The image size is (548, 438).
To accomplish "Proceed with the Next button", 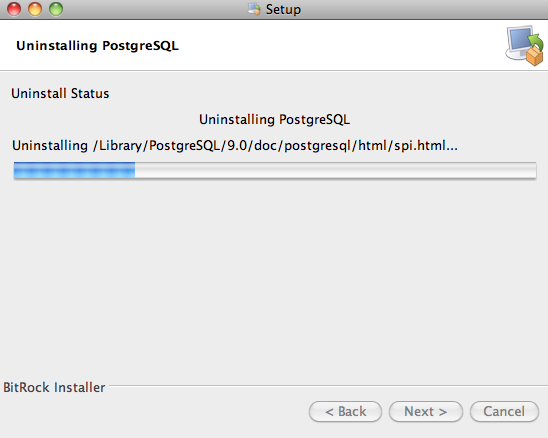I will pyautogui.click(x=426, y=411).
